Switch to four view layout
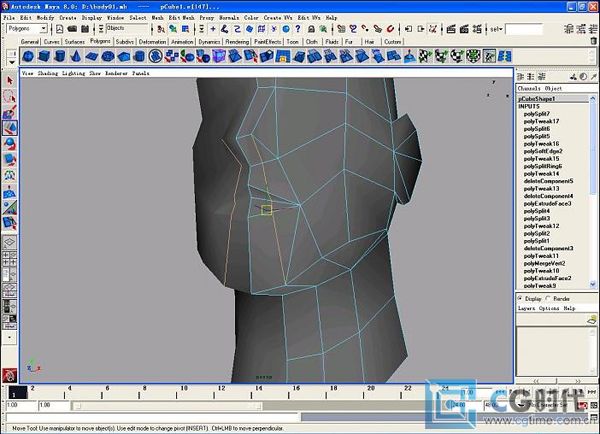This screenshot has height=434, width=600. (10, 259)
